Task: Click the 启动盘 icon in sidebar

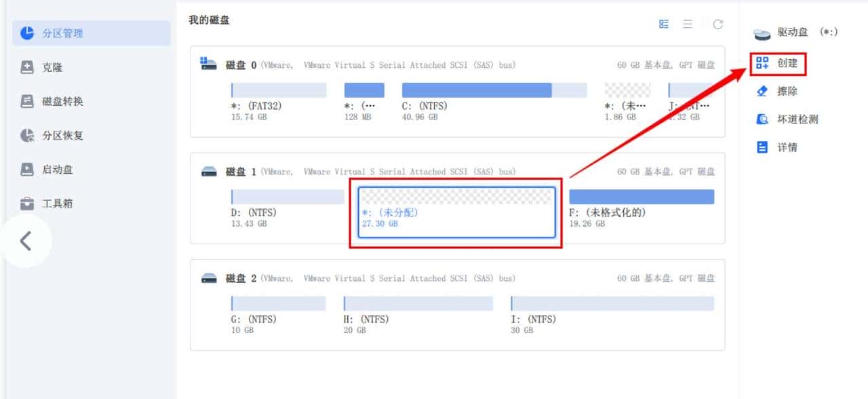Action: click(27, 169)
